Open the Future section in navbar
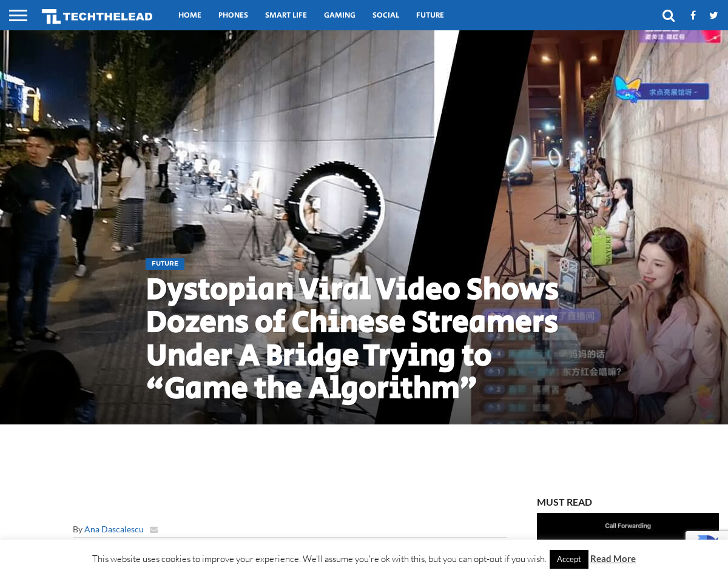 click(430, 15)
